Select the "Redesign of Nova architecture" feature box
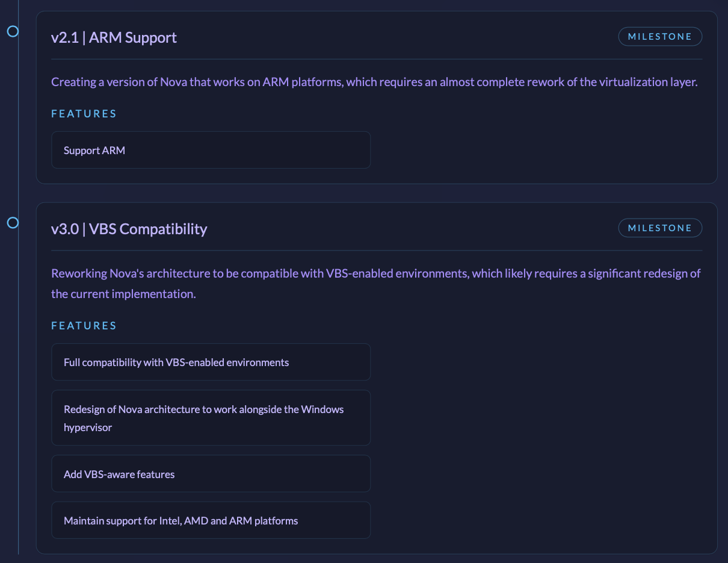 [211, 418]
